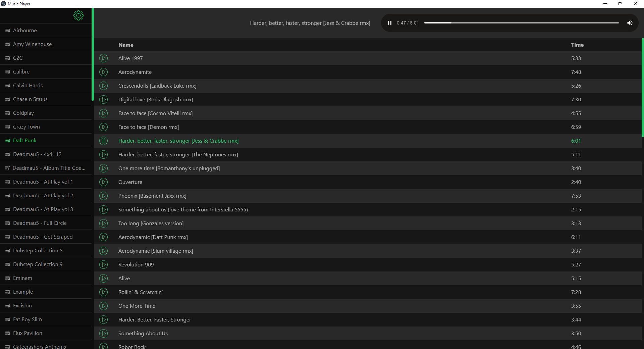Play Aerodynamic [Daft Punk rmx]
Screen dimensions: 644x349
104,237
